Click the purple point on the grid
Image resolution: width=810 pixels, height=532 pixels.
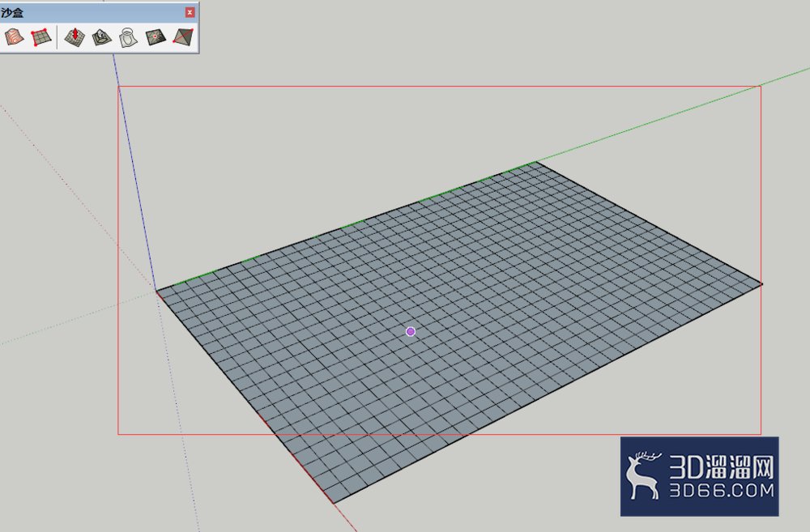pyautogui.click(x=410, y=332)
